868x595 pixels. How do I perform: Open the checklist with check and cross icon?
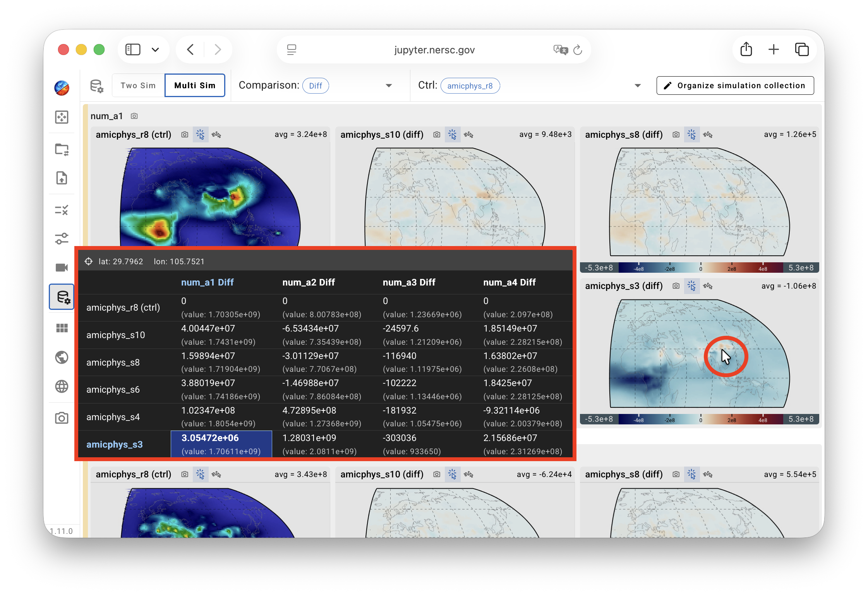[x=62, y=210]
